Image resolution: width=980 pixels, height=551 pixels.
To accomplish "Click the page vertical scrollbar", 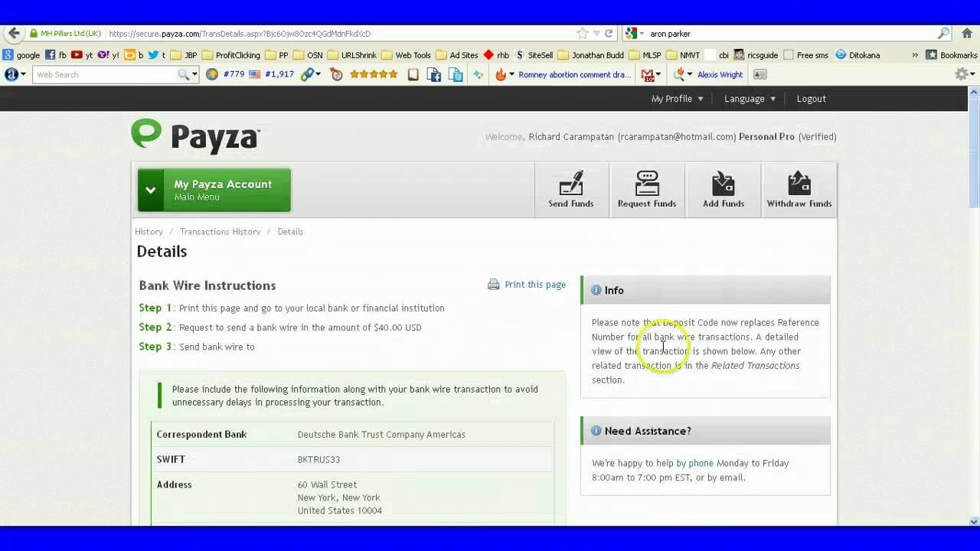I will (x=974, y=306).
